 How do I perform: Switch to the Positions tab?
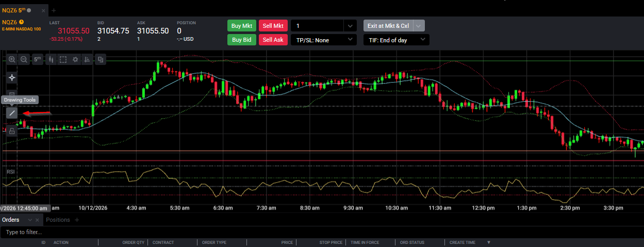click(x=58, y=220)
